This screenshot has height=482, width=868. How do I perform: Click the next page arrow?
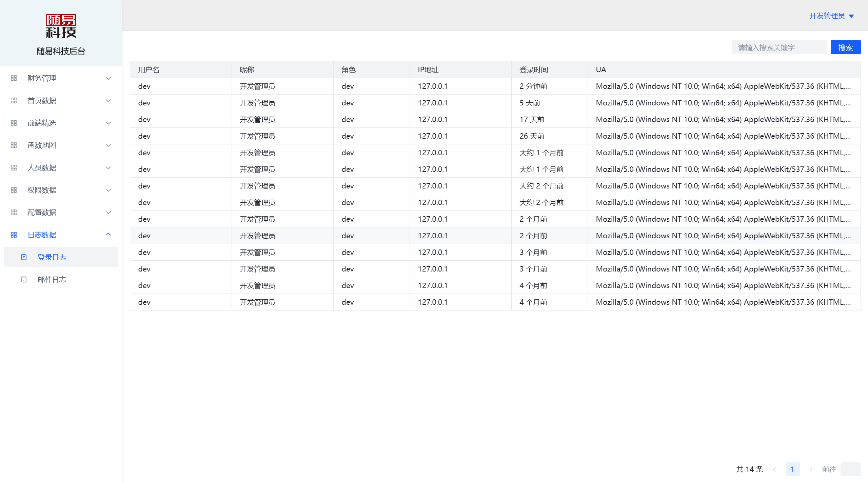(x=811, y=469)
